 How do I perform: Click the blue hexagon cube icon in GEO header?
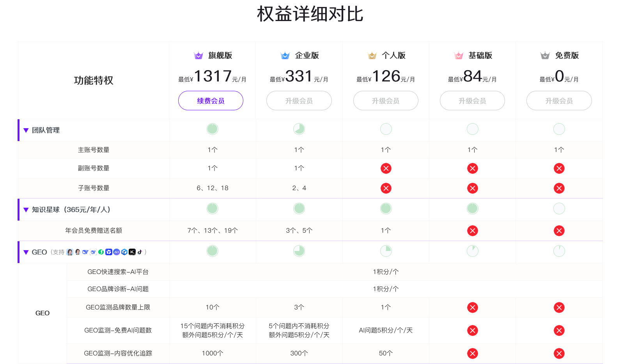click(x=124, y=252)
